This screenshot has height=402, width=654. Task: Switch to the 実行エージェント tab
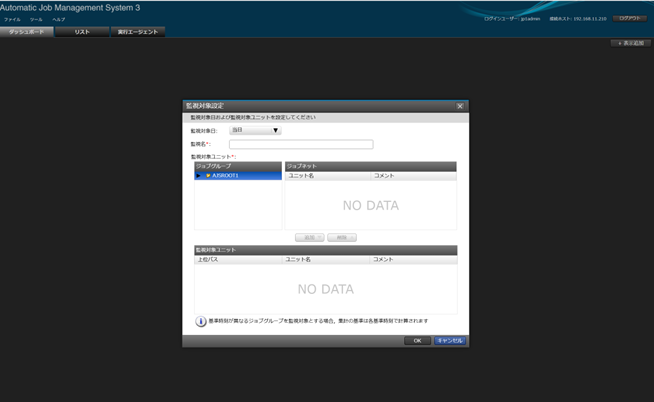[x=135, y=32]
